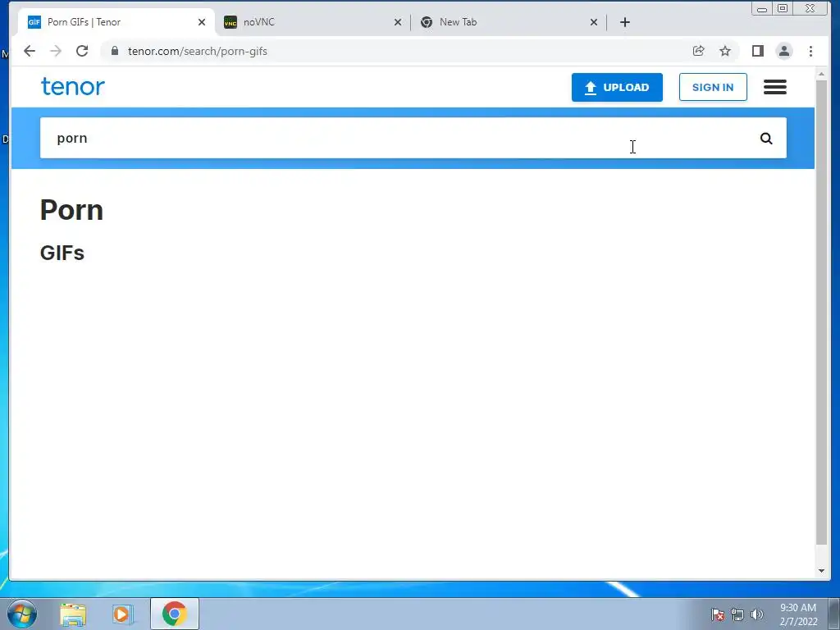Open the Chrome profile avatar
840x630 pixels.
point(783,51)
